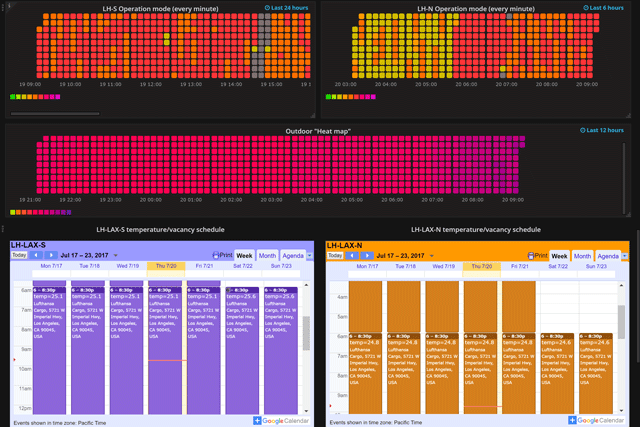Add LH-LAX-N to Google Calendar

tap(601, 421)
